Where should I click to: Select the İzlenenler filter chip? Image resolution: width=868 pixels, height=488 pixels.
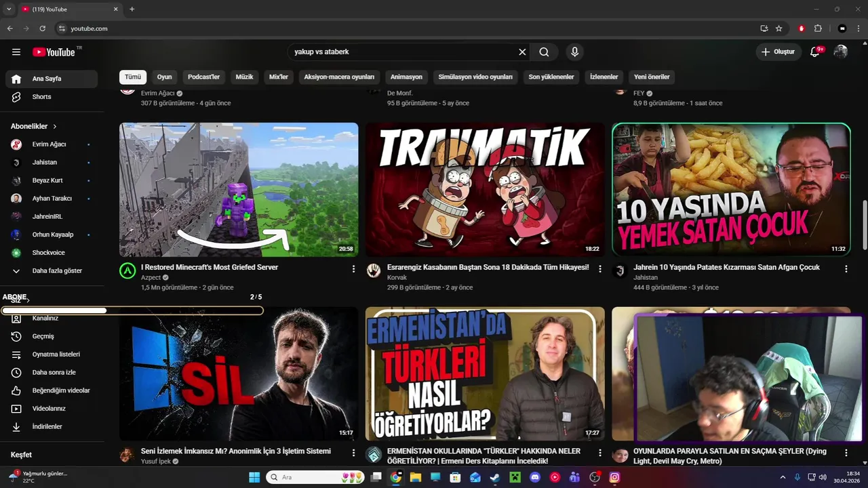[604, 77]
